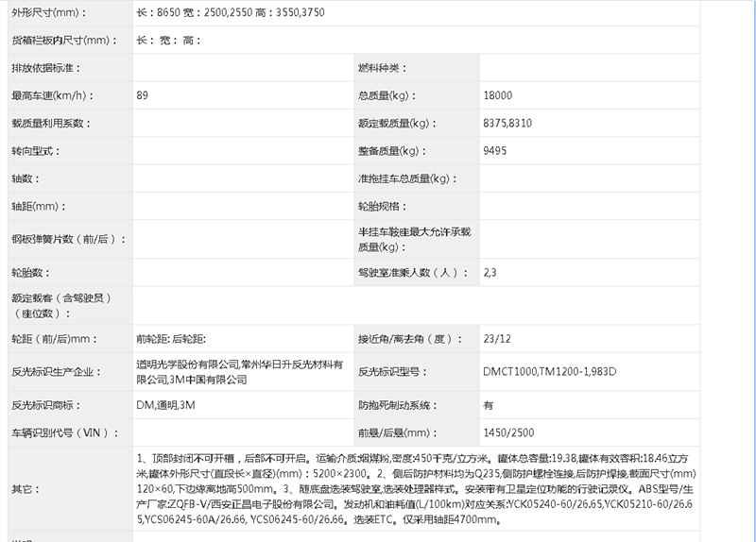
Task: Click the 接近角/离去角 value 23/12
Action: [497, 339]
